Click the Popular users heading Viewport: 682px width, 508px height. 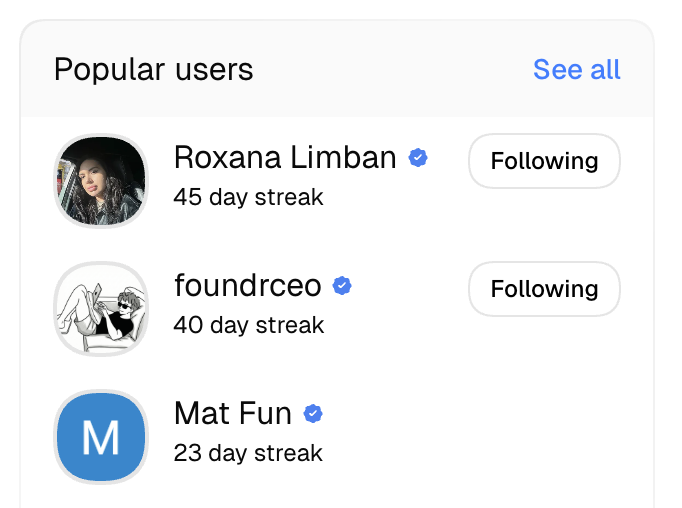[x=153, y=70]
